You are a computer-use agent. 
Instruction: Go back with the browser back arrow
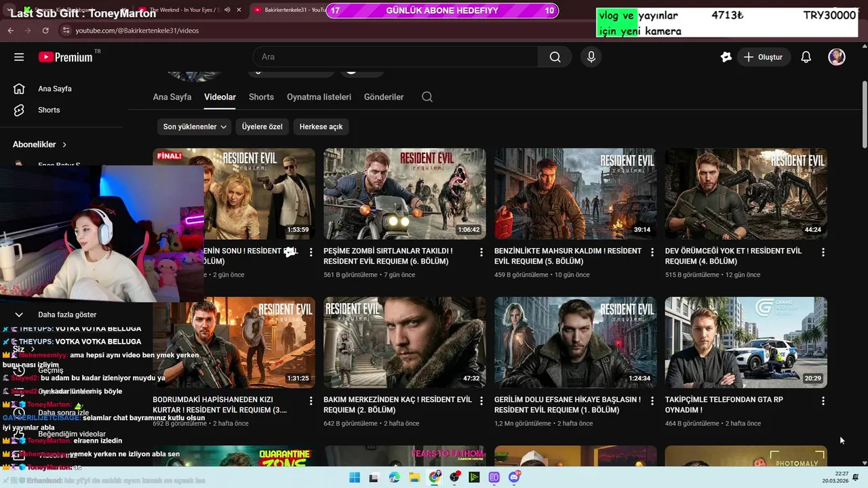(10, 30)
